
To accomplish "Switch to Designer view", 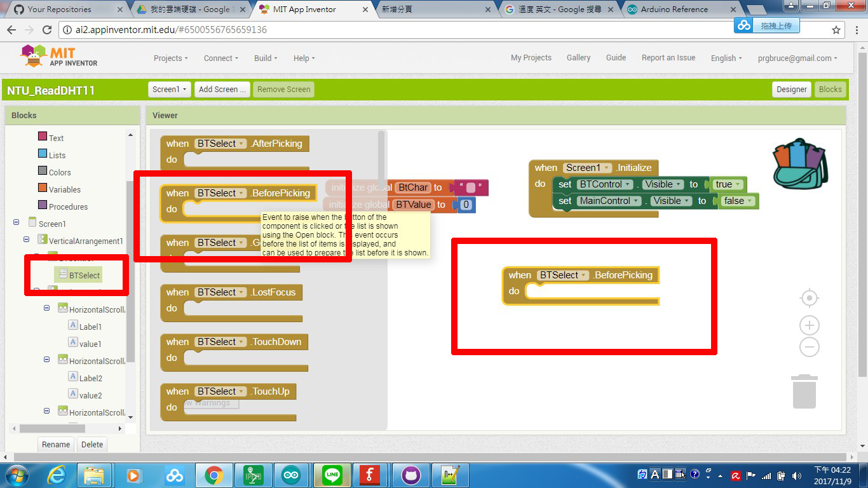I will [x=791, y=90].
